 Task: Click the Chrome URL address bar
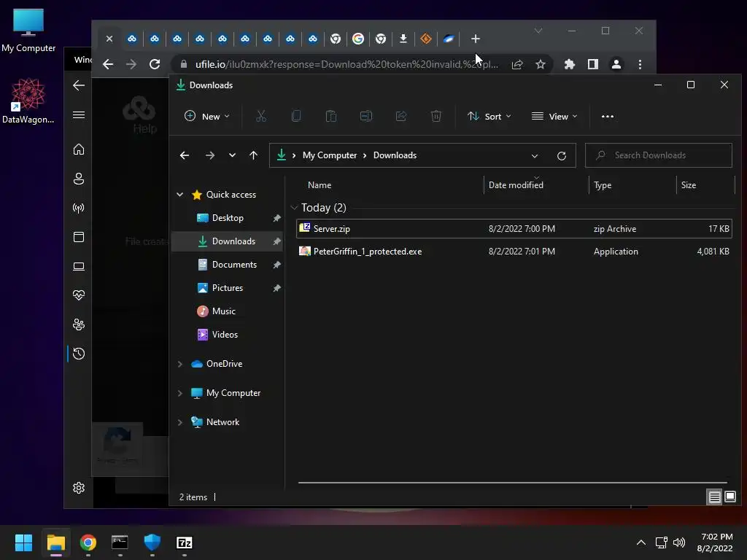(x=347, y=64)
